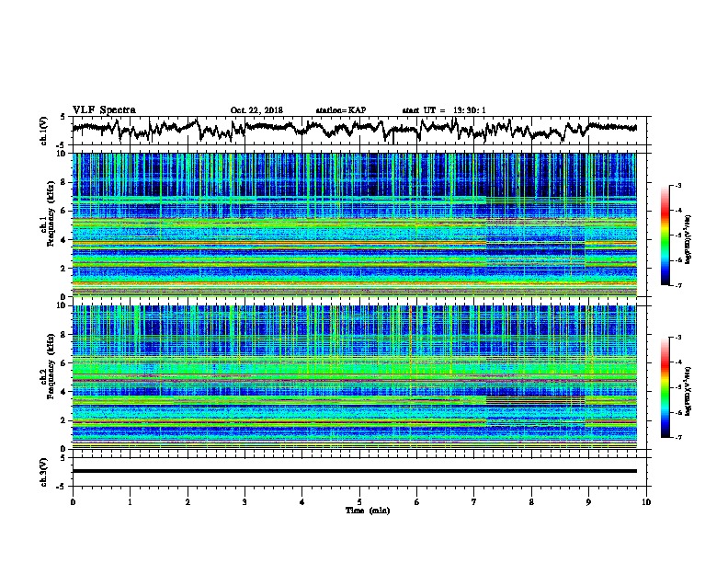
Task: Click inside the ch.1 spectrogram panel
Action: coord(355,224)
